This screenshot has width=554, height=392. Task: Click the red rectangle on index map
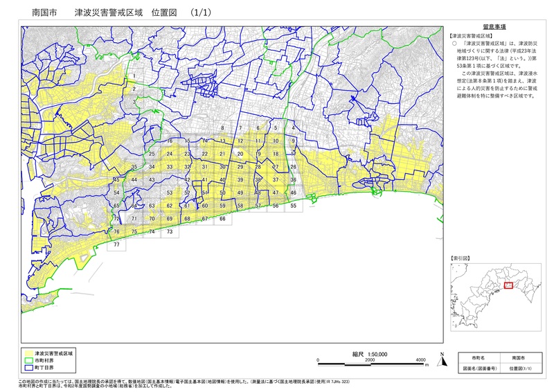[508, 285]
